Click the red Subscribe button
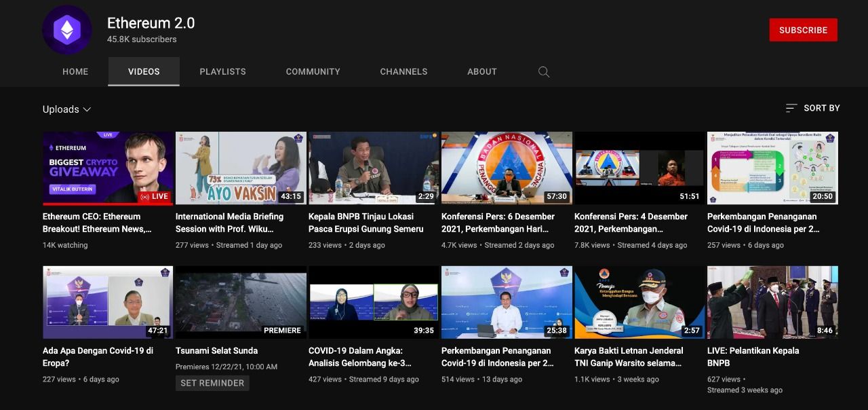 click(x=803, y=30)
